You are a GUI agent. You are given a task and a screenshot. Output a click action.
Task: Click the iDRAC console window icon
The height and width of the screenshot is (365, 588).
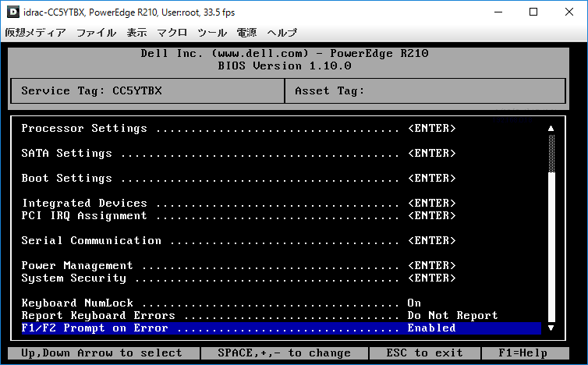(x=13, y=12)
